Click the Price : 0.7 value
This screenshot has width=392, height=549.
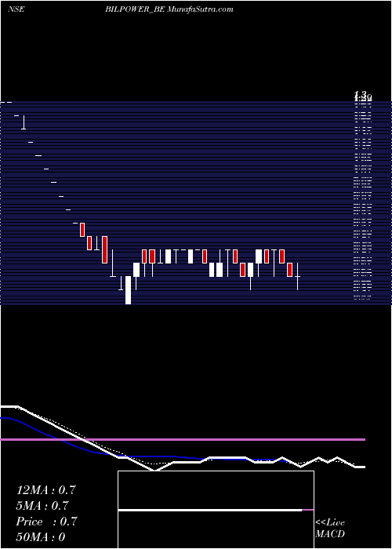46,522
